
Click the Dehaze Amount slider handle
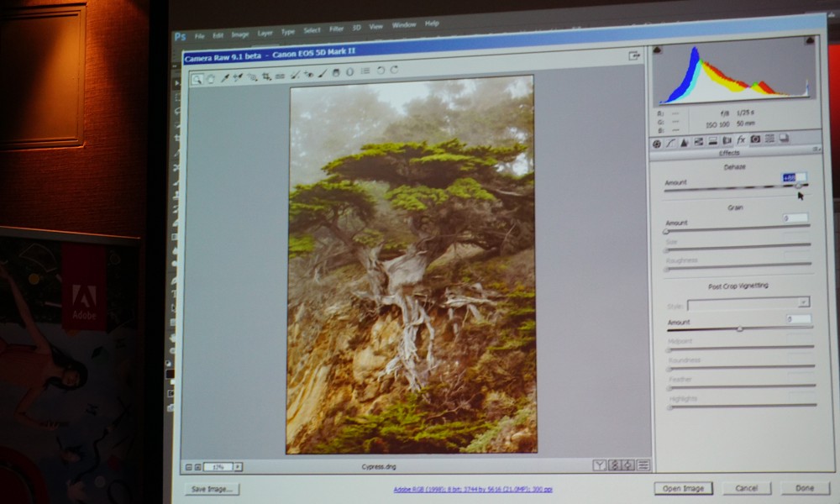point(798,186)
